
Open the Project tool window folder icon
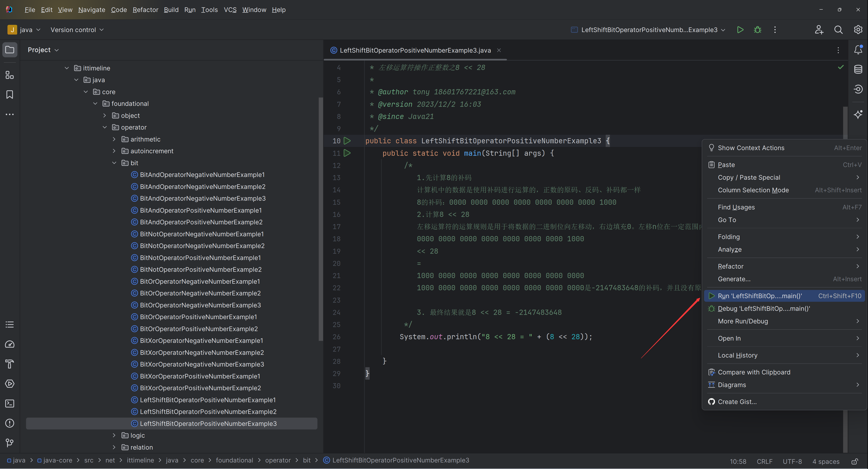click(x=10, y=50)
